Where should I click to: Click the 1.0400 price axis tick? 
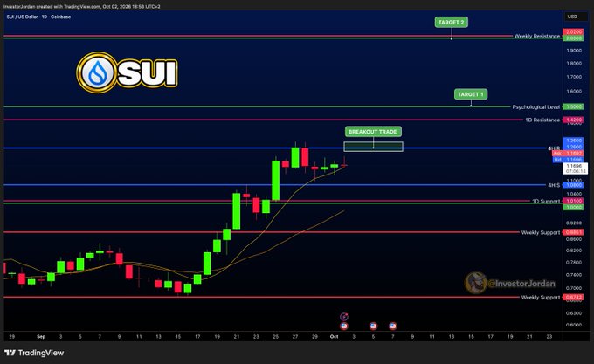(x=574, y=194)
